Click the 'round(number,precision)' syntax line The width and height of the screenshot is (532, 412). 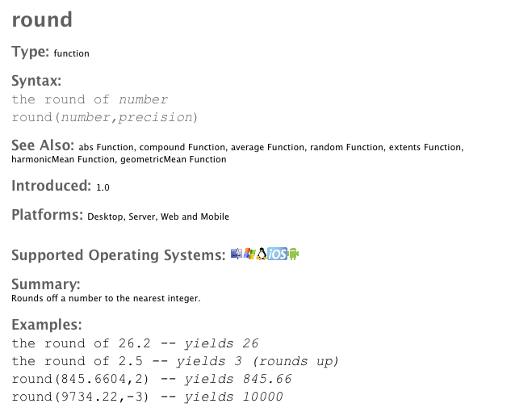point(105,117)
